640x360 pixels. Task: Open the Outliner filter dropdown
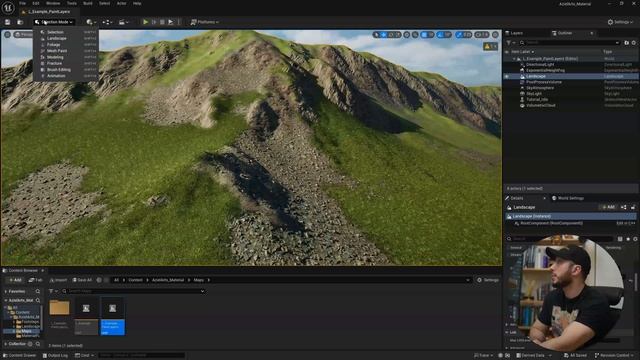pos(510,42)
